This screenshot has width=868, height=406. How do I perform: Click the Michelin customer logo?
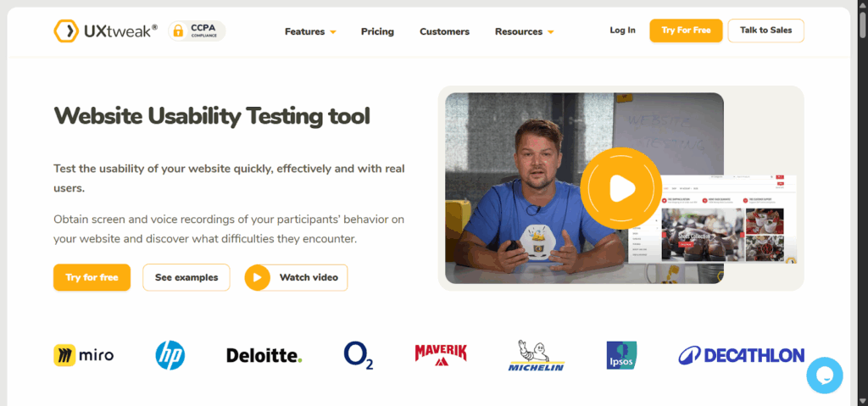(536, 355)
